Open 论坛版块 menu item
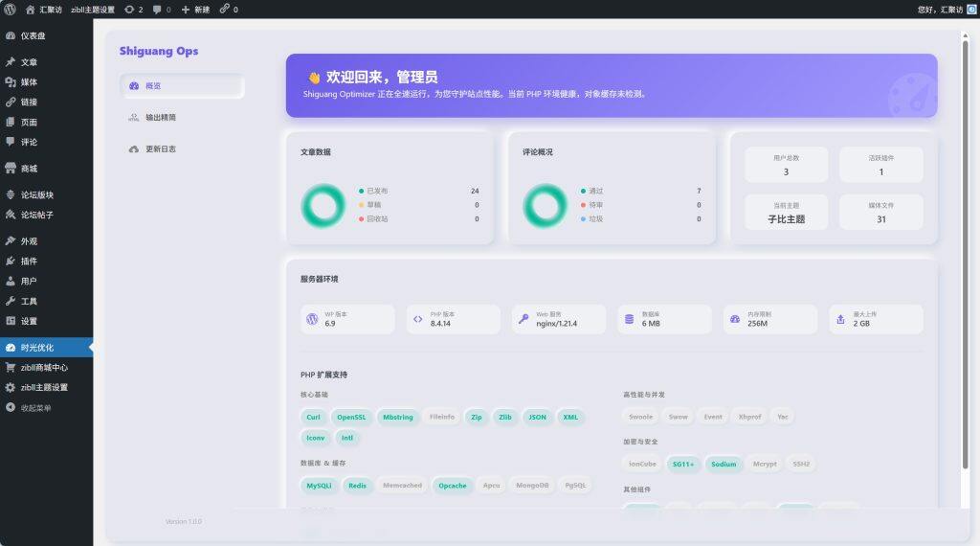980x546 pixels. 46,194
